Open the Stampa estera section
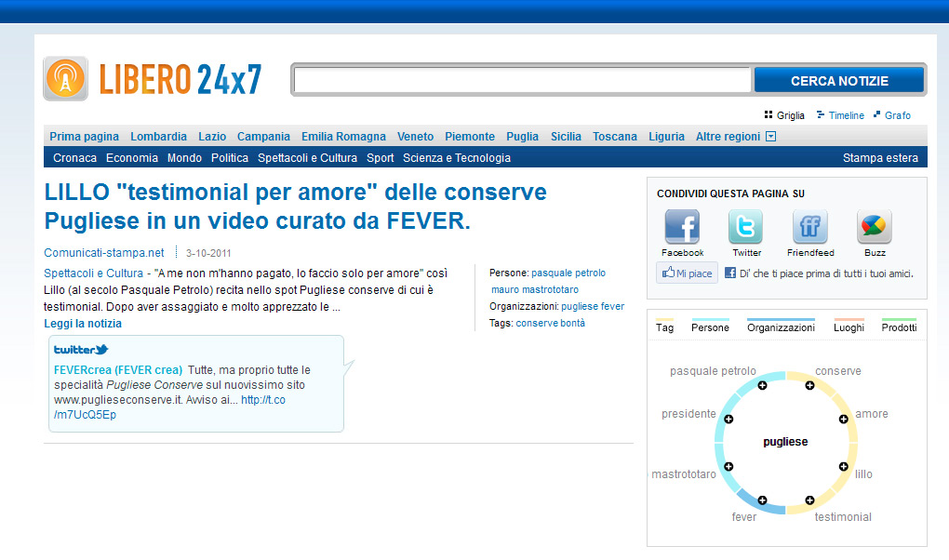The height and width of the screenshot is (560, 949). coord(880,157)
